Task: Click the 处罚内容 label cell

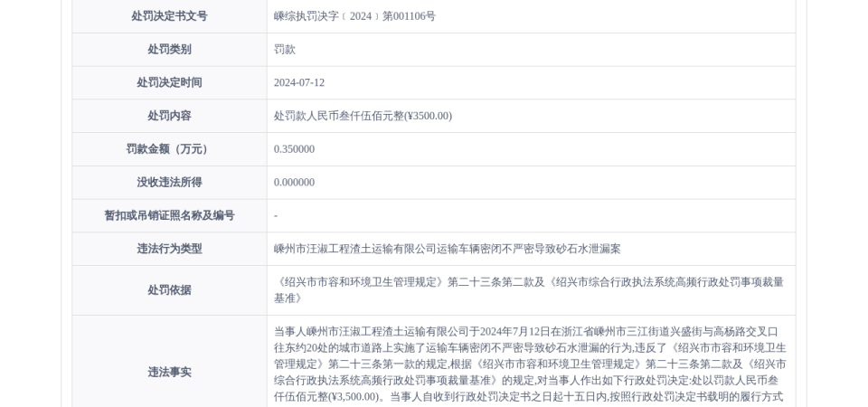Action: click(169, 116)
